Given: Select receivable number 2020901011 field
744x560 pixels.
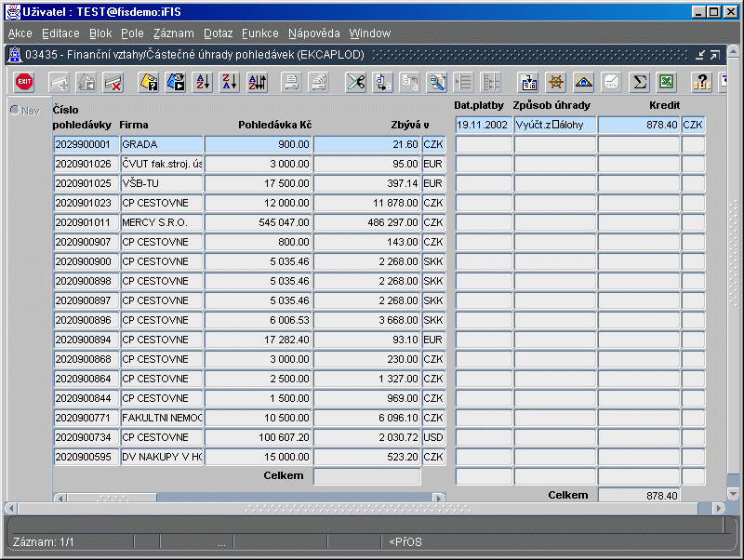Looking at the screenshot, I should [x=86, y=222].
